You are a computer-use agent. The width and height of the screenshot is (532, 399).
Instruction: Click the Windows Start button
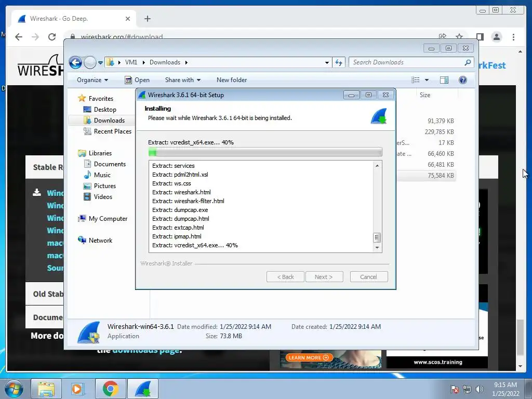coord(14,389)
